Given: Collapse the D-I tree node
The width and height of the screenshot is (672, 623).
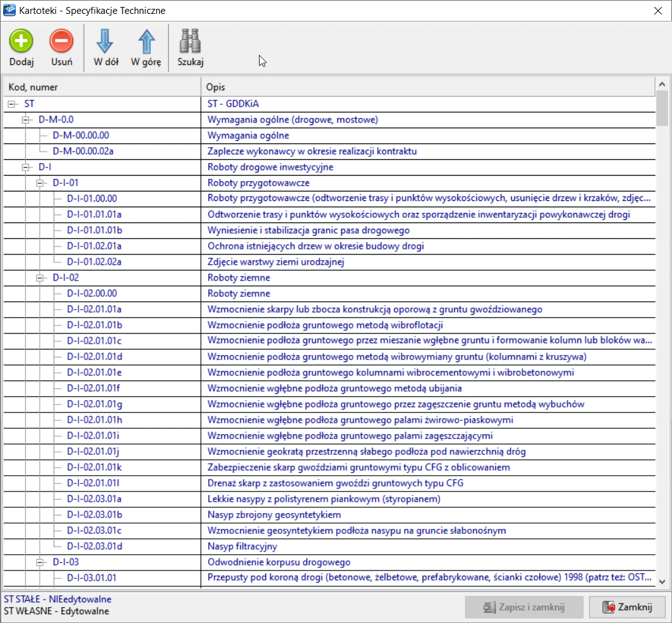Looking at the screenshot, I should [26, 167].
